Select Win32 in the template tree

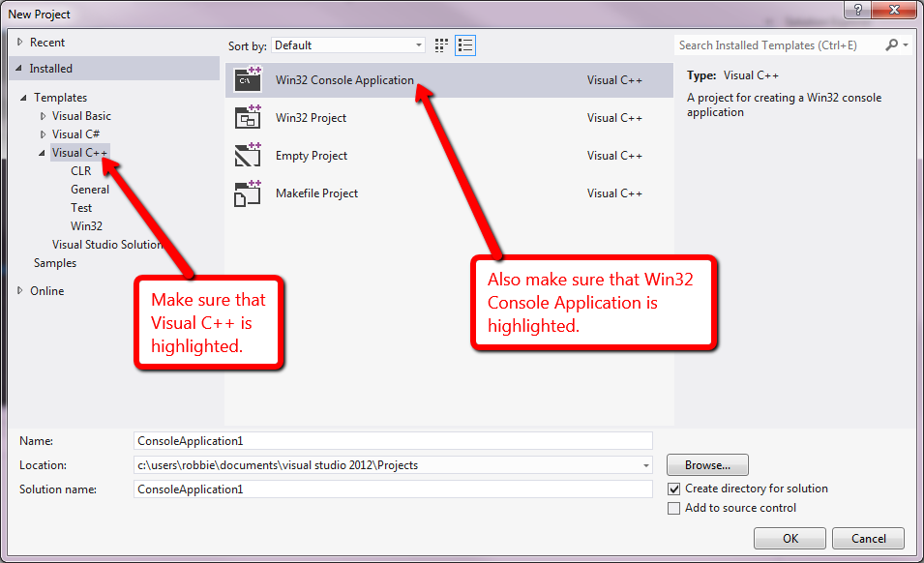pos(86,225)
